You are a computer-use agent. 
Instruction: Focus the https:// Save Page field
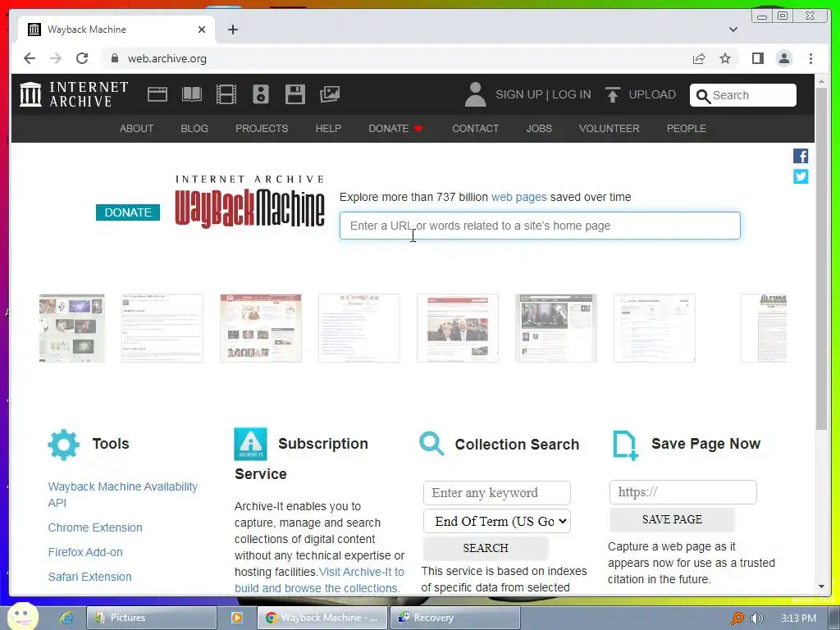[x=682, y=492]
